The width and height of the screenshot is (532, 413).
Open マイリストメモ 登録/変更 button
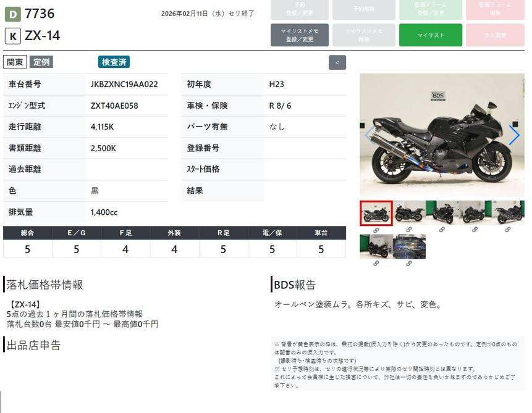coord(299,35)
